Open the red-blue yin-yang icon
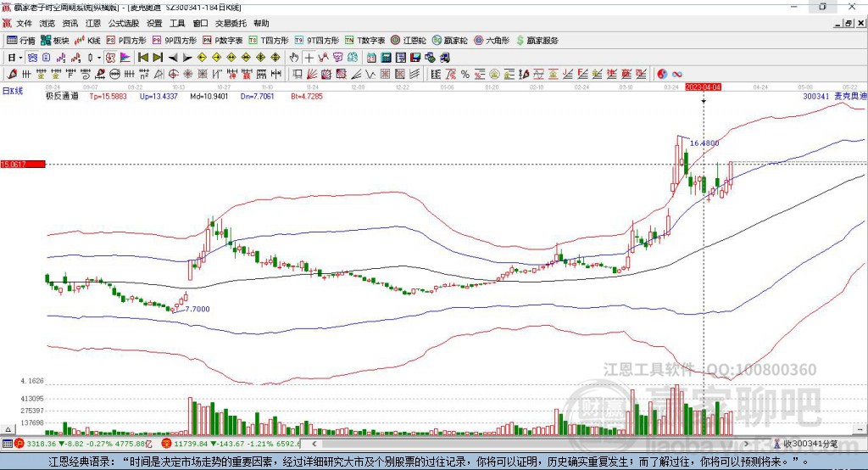 coord(662,74)
